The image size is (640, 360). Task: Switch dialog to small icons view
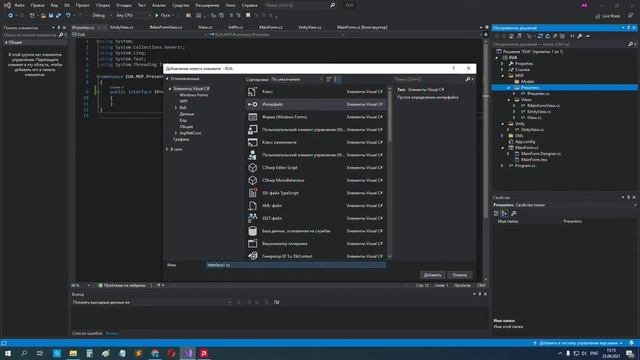pos(329,79)
